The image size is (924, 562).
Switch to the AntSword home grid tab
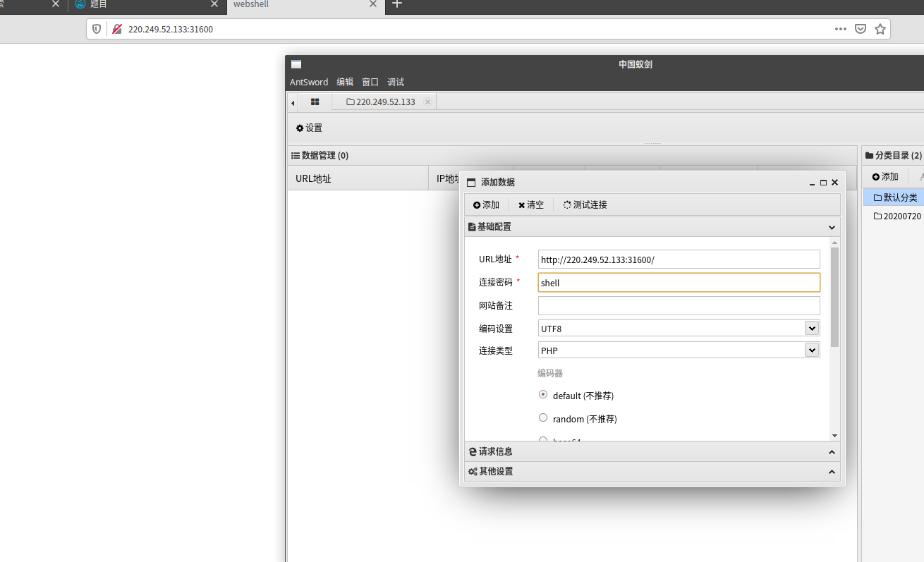315,102
